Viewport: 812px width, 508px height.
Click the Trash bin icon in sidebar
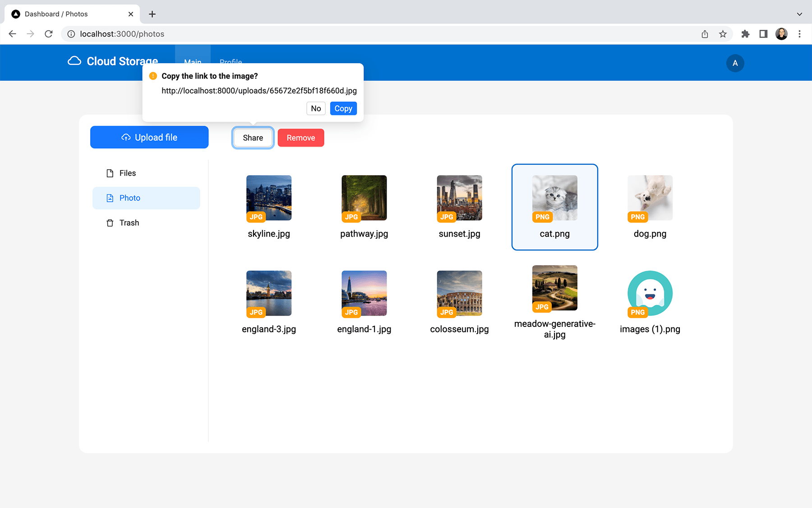coord(110,223)
